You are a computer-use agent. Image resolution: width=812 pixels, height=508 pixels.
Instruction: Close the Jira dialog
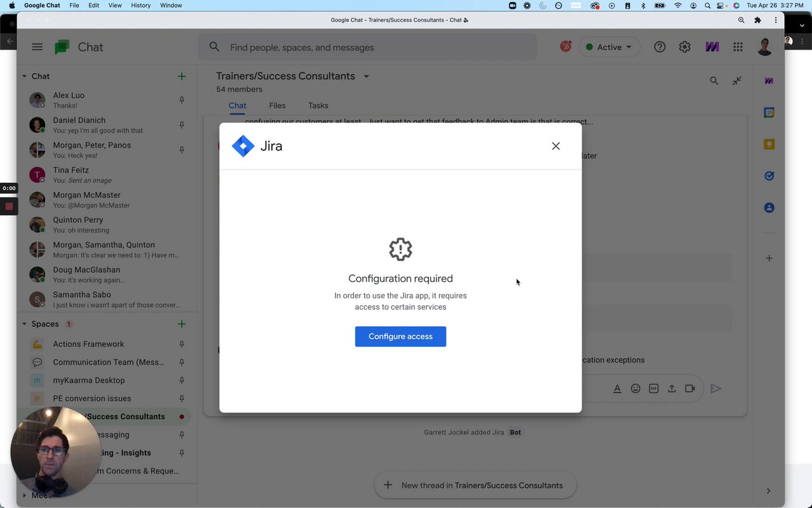click(556, 146)
